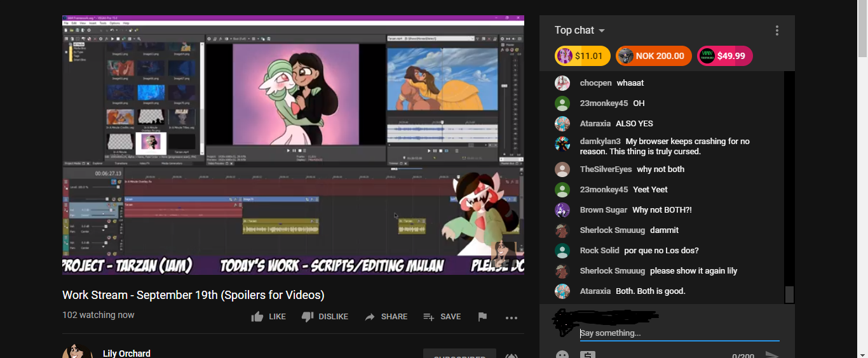Image resolution: width=868 pixels, height=358 pixels.
Task: Select username chocpen in chat
Action: [x=595, y=83]
